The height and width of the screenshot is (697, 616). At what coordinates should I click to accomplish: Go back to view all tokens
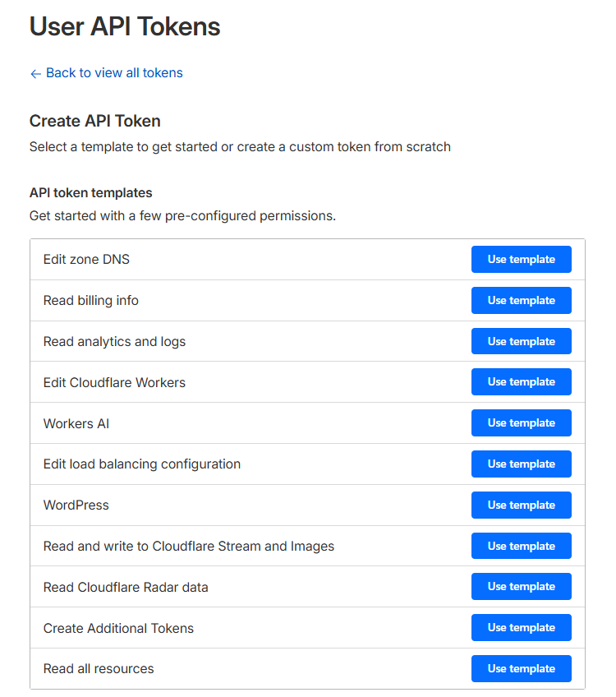[x=113, y=73]
